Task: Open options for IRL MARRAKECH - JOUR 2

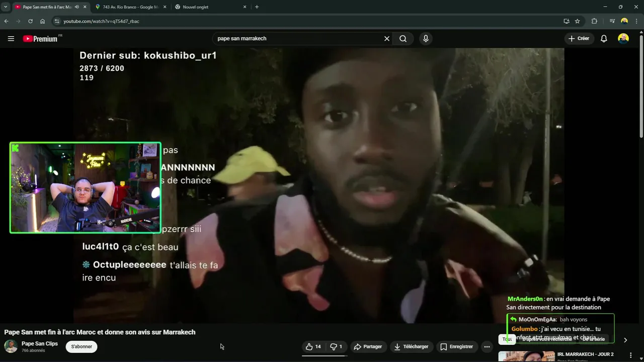Action: [x=630, y=355]
